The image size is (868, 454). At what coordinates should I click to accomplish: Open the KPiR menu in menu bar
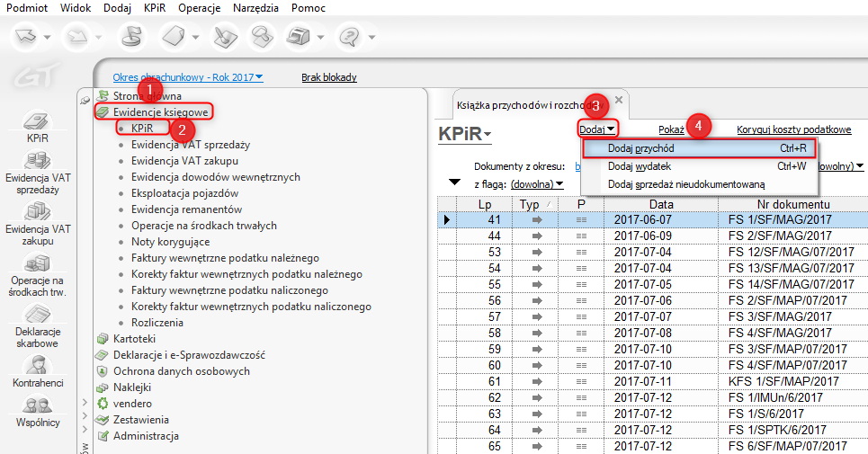[x=155, y=8]
